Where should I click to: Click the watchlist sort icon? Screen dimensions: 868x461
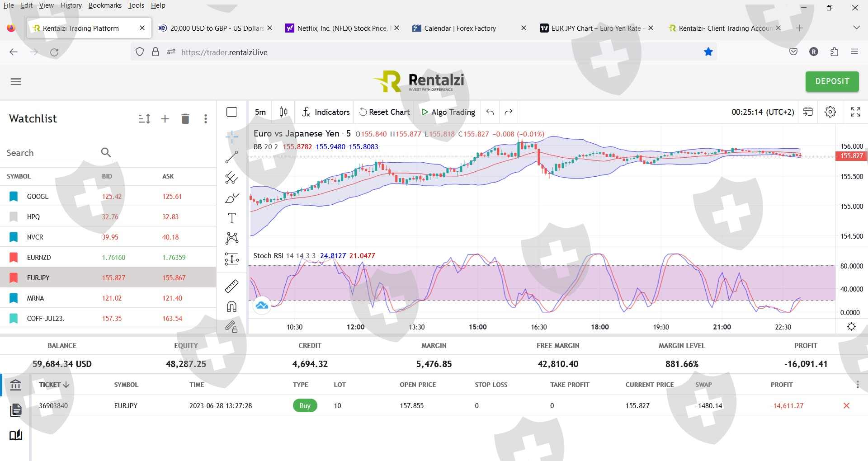(x=144, y=119)
